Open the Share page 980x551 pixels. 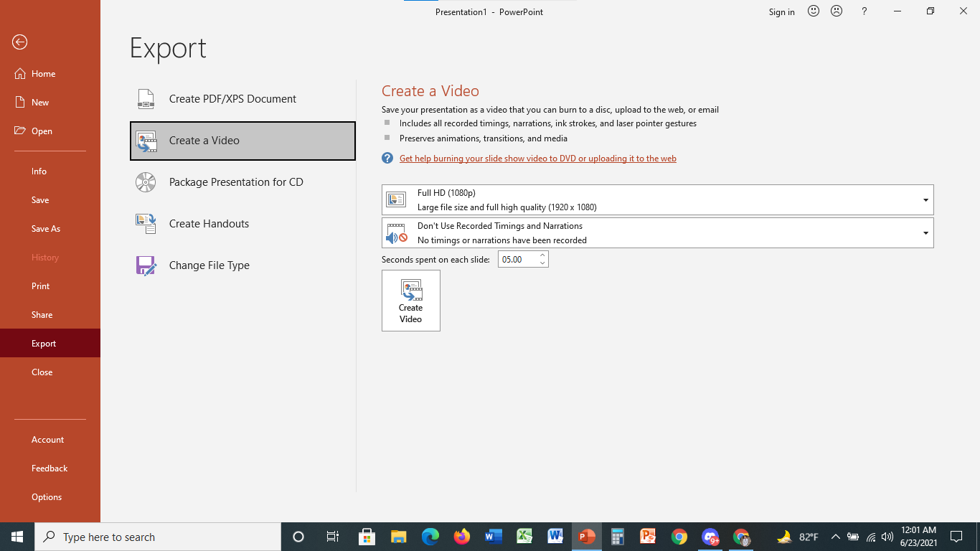(x=50, y=315)
